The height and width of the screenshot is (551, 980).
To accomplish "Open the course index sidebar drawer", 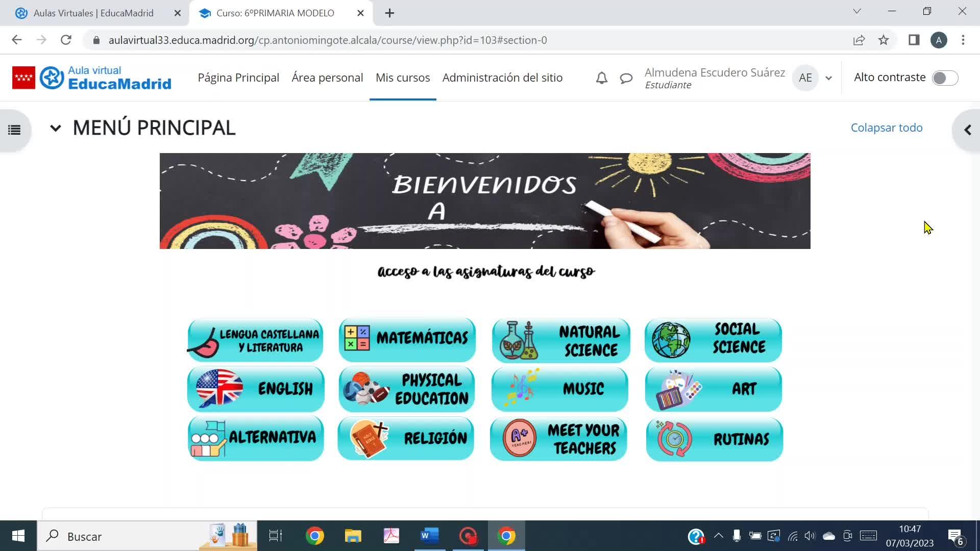I will (x=14, y=130).
